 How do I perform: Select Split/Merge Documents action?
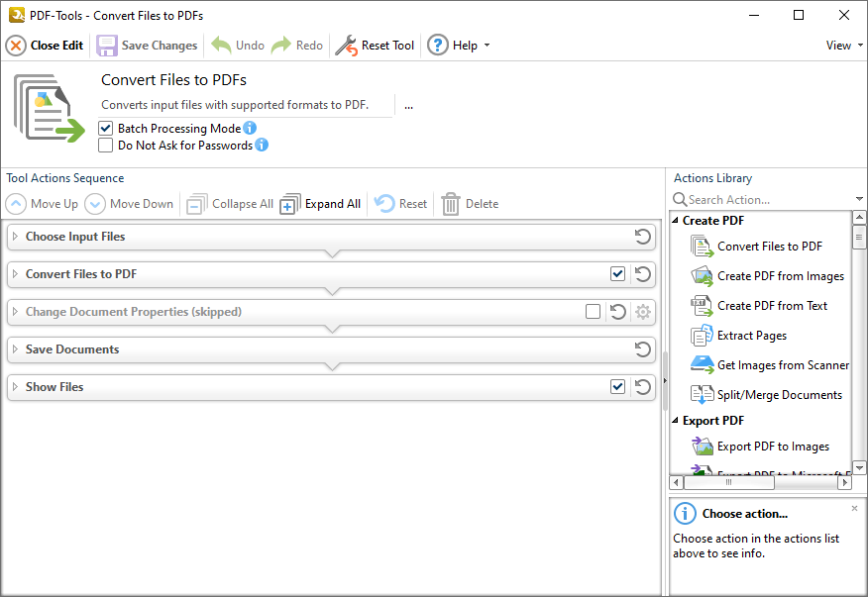pyautogui.click(x=766, y=395)
